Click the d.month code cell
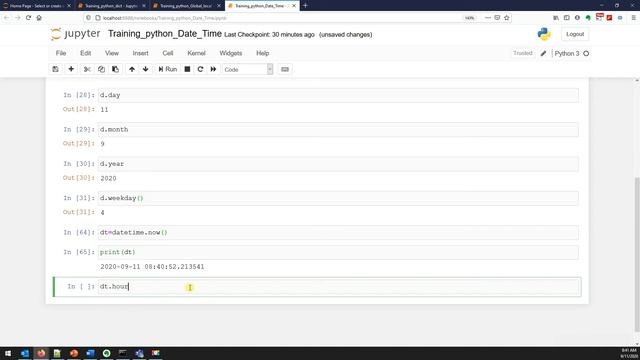The image size is (640, 360). click(338, 129)
